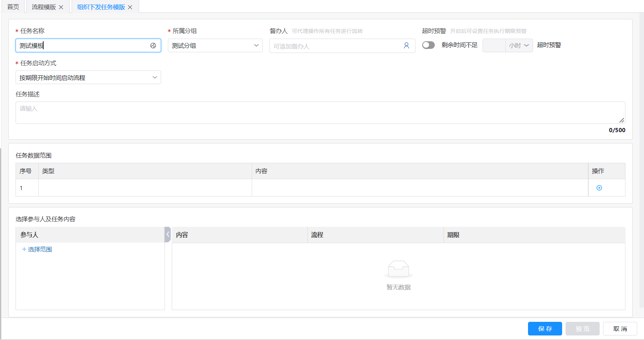
Task: Click the 剩余时间不足 number input box
Action: click(x=494, y=45)
